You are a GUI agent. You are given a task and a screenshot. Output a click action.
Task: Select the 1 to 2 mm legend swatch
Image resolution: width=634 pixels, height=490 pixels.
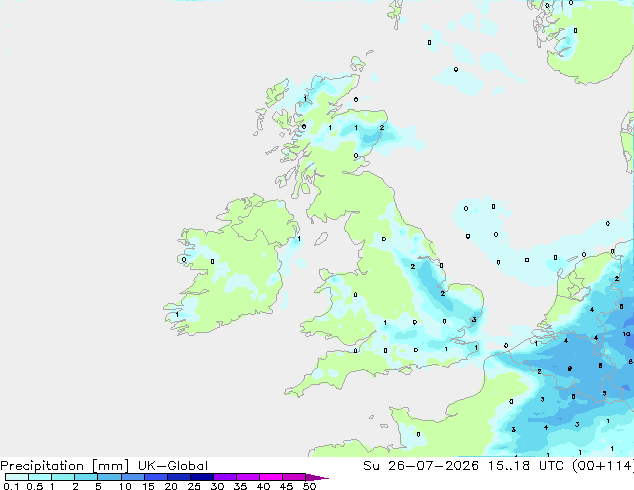tap(63, 477)
